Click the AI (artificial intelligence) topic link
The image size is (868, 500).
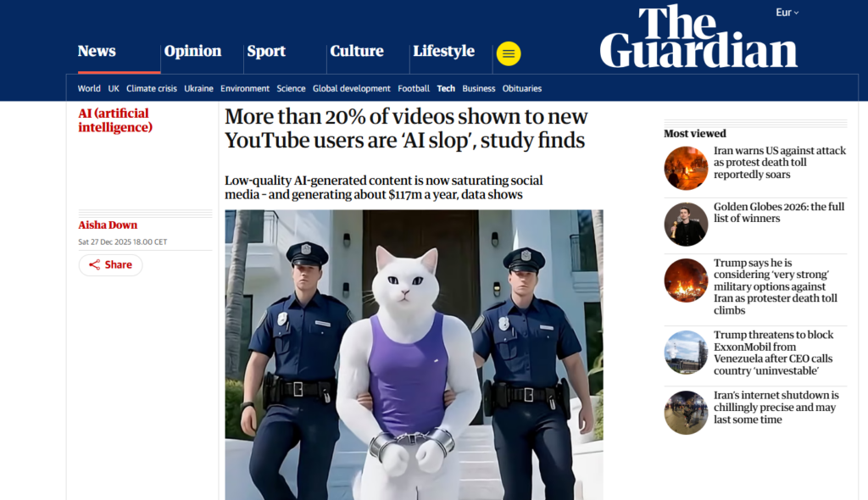click(115, 120)
